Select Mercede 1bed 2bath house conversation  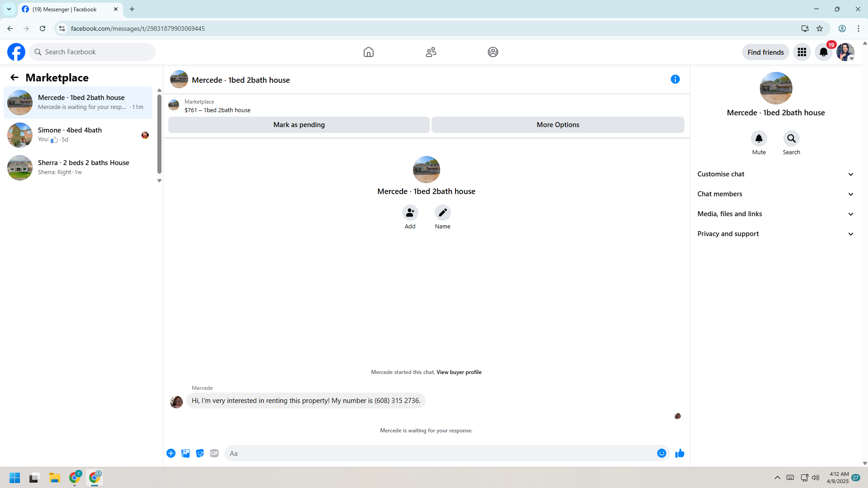[78, 103]
